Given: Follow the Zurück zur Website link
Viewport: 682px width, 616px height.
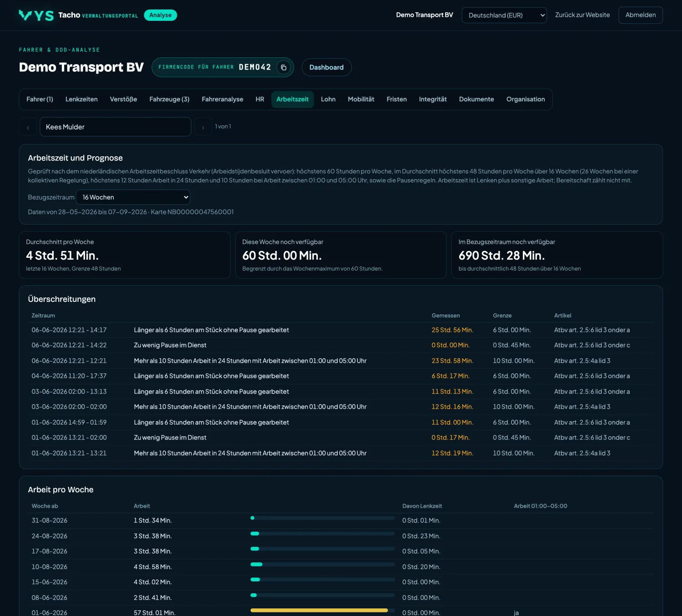Looking at the screenshot, I should tap(582, 15).
